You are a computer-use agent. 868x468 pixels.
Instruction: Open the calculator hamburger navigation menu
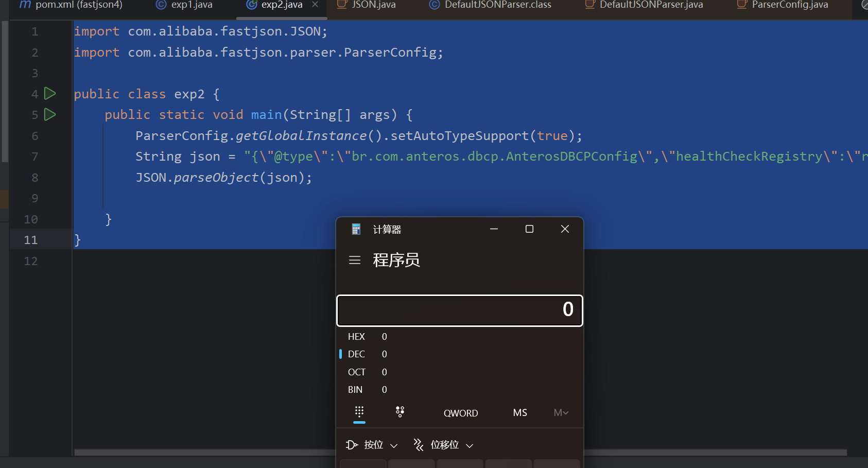(355, 261)
